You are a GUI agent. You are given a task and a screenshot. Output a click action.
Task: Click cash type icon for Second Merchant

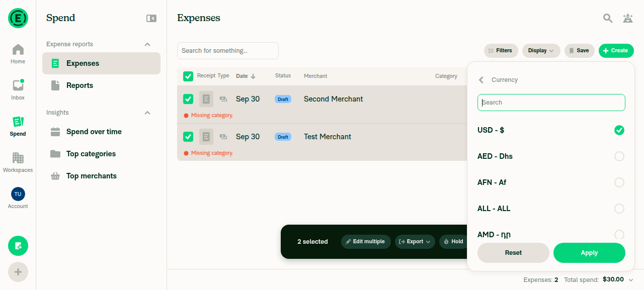pos(223,99)
